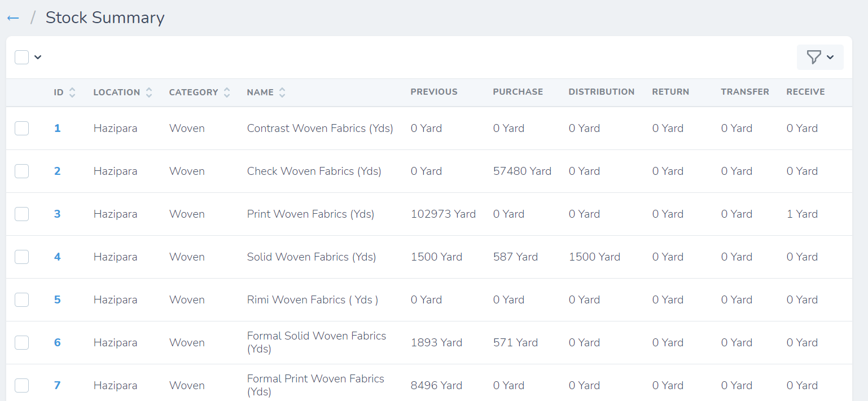This screenshot has width=868, height=401.
Task: Tick the select-all checkbox in the toolbar
Action: pyautogui.click(x=22, y=57)
